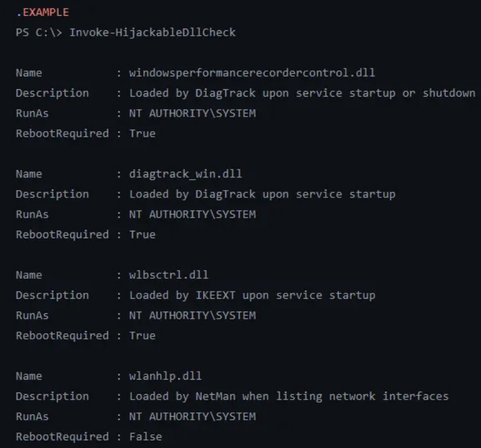Click NT AUTHORITY\SYSTEM in wlanhlp.dll entry
The image size is (481, 448).
[193, 417]
